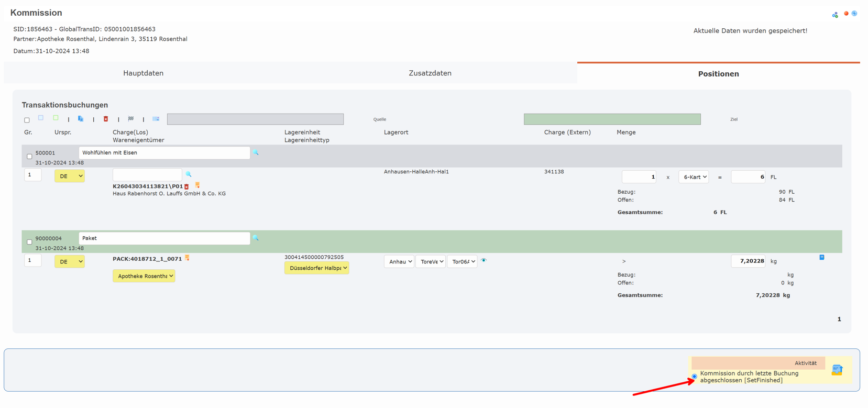Switch to the Hauptdaten tab
The height and width of the screenshot is (408, 868).
tap(143, 73)
